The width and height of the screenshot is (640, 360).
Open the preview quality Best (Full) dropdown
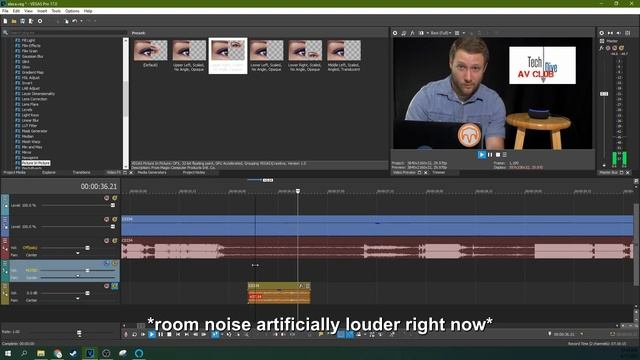(x=441, y=33)
